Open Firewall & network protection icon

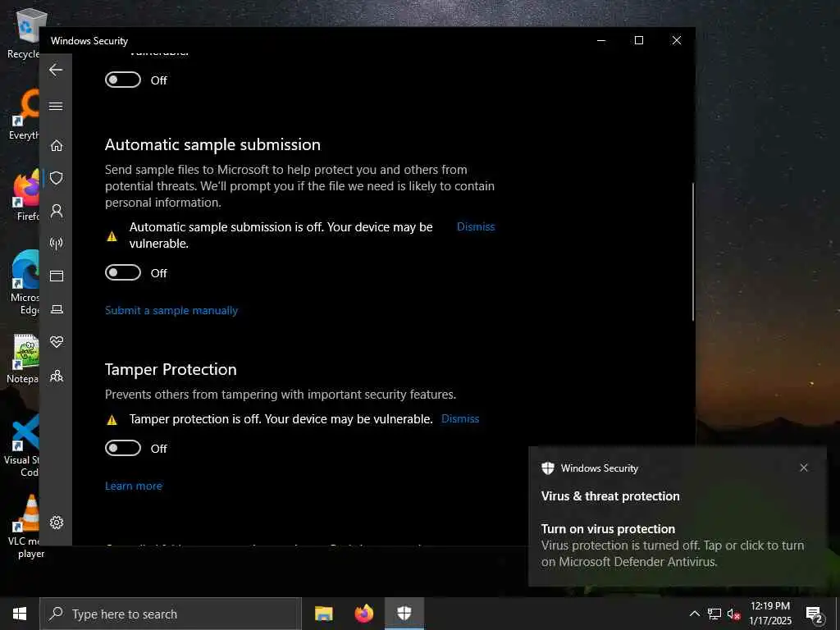point(57,244)
